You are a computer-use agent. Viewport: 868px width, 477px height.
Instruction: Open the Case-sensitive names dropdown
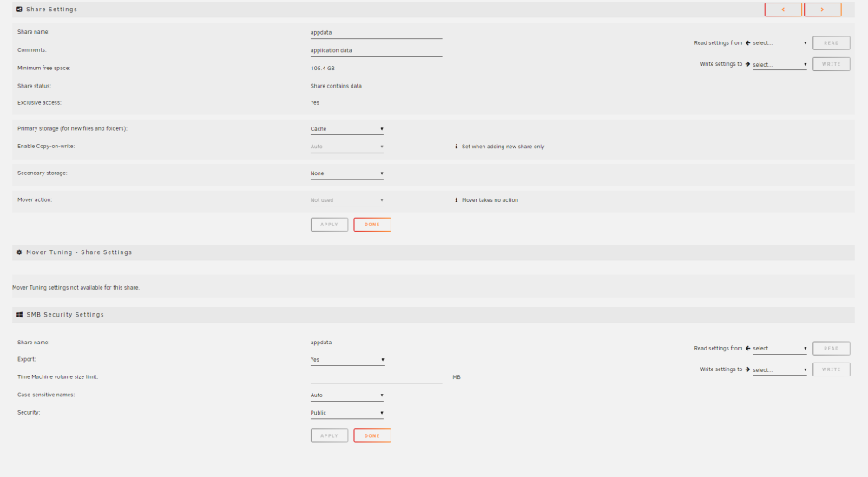pos(346,395)
